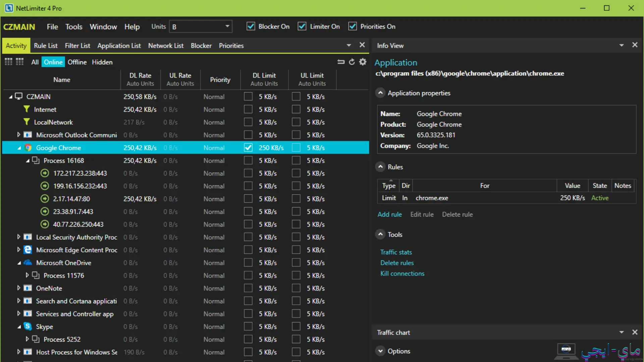The image size is (644, 362).
Task: Collapse the Google Chrome tree node
Action: 19,148
